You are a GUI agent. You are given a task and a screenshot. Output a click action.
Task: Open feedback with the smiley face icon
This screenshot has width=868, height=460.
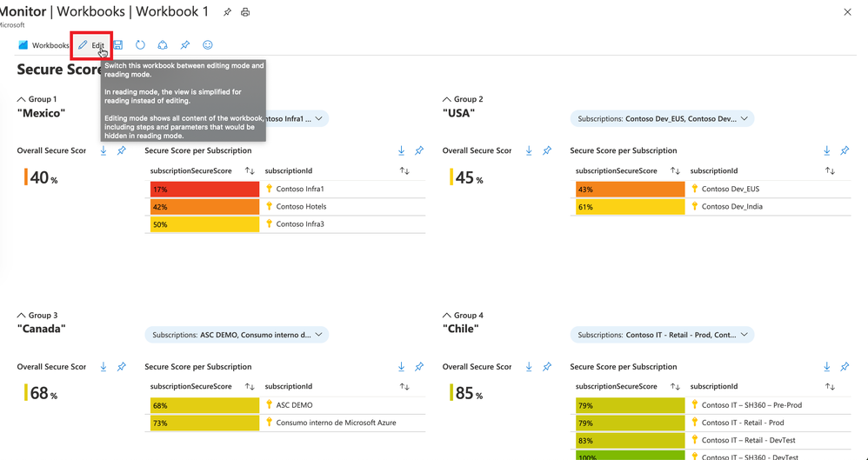[208, 45]
